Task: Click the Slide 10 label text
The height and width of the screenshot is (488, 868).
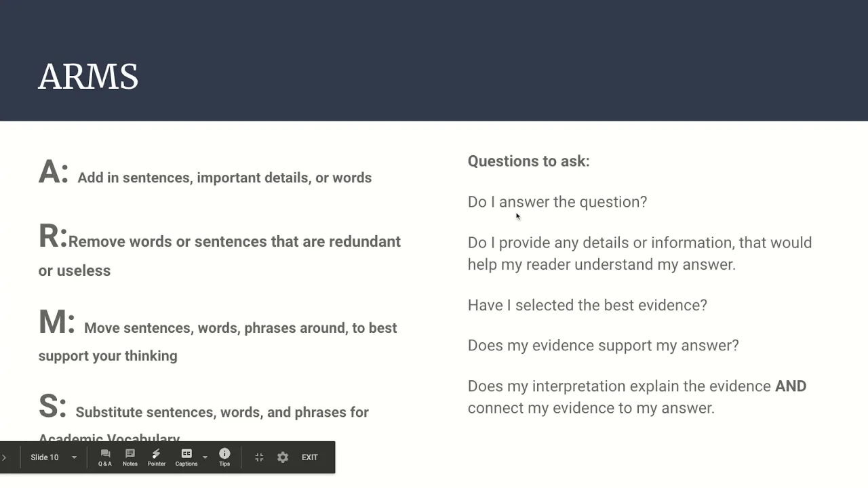Action: click(45, 457)
